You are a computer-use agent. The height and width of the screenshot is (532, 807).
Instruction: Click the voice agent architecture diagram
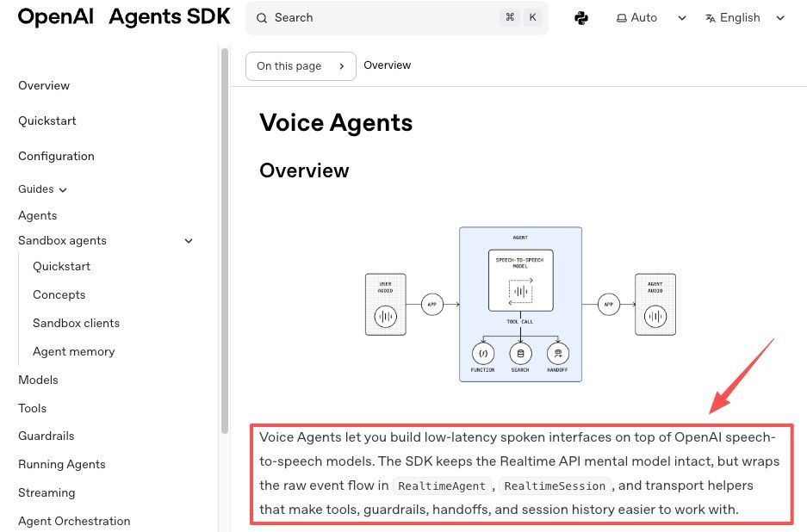pyautogui.click(x=520, y=304)
